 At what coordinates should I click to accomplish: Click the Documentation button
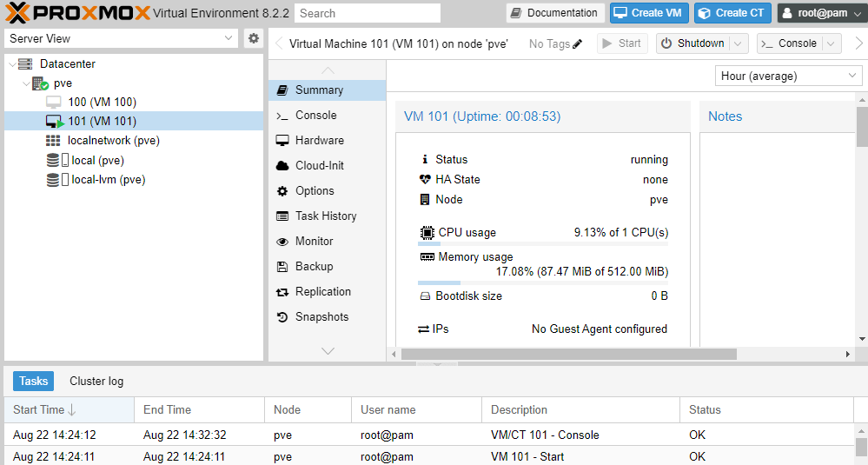tap(554, 13)
